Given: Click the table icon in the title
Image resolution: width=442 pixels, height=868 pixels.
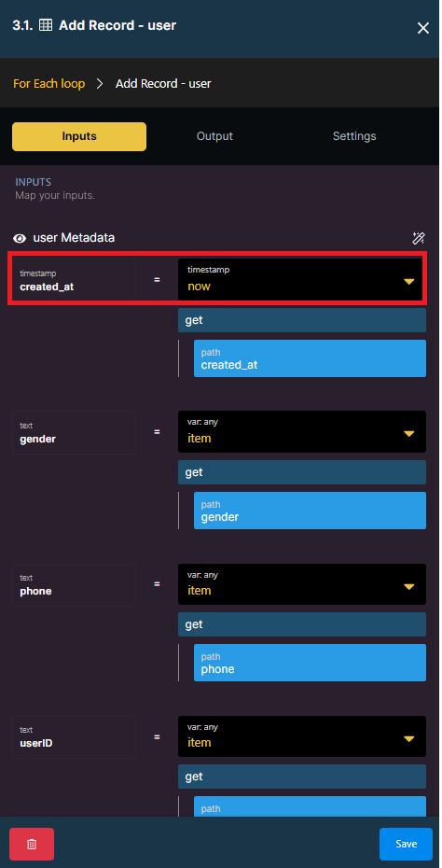Looking at the screenshot, I should pyautogui.click(x=46, y=25).
